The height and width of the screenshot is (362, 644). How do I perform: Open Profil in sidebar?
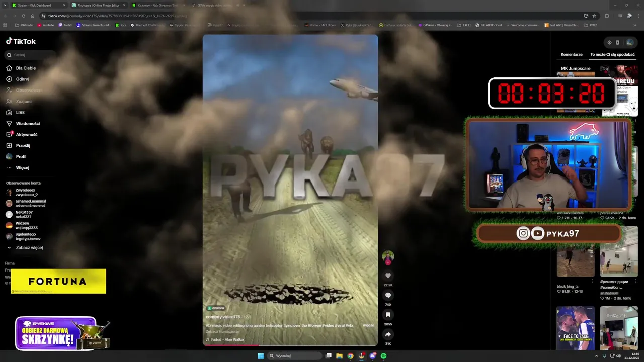(21, 156)
